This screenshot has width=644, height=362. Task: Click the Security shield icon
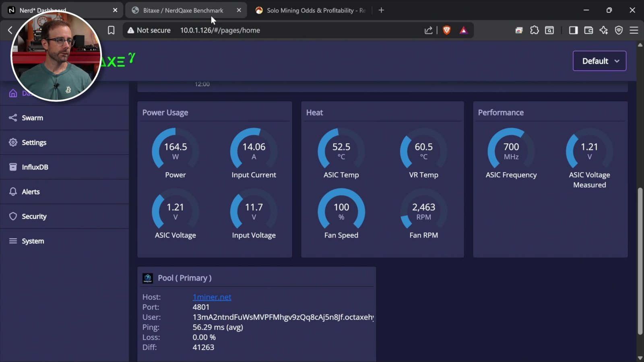13,216
